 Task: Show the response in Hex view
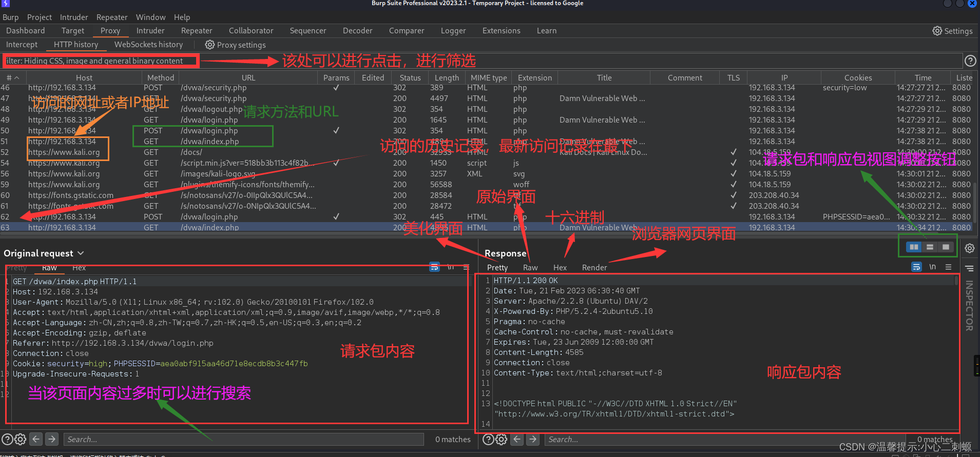coord(560,268)
